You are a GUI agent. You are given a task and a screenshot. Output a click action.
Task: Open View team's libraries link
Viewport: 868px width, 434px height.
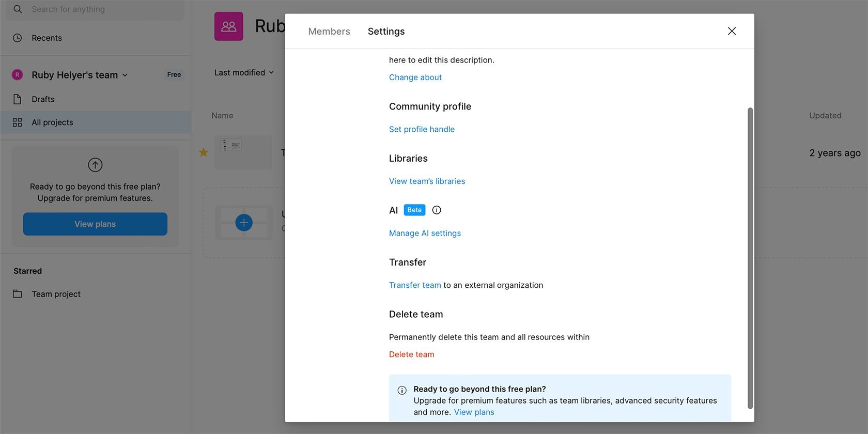point(427,181)
